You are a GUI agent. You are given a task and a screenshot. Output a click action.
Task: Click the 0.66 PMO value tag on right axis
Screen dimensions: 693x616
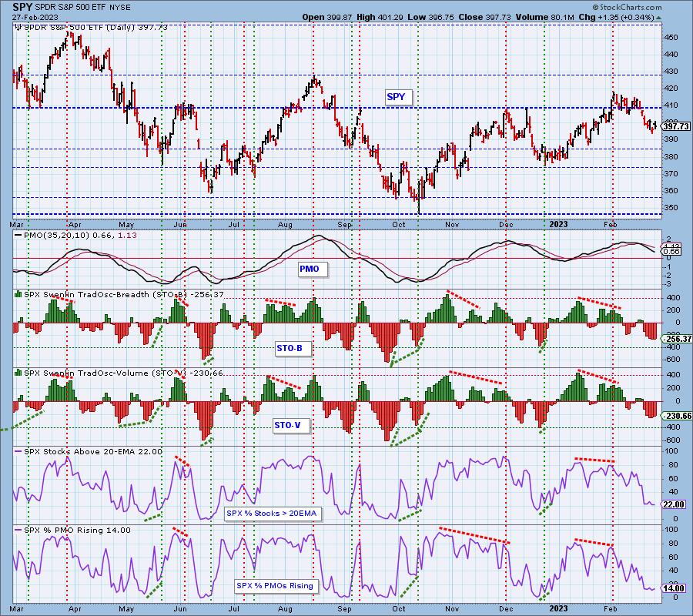[672, 251]
